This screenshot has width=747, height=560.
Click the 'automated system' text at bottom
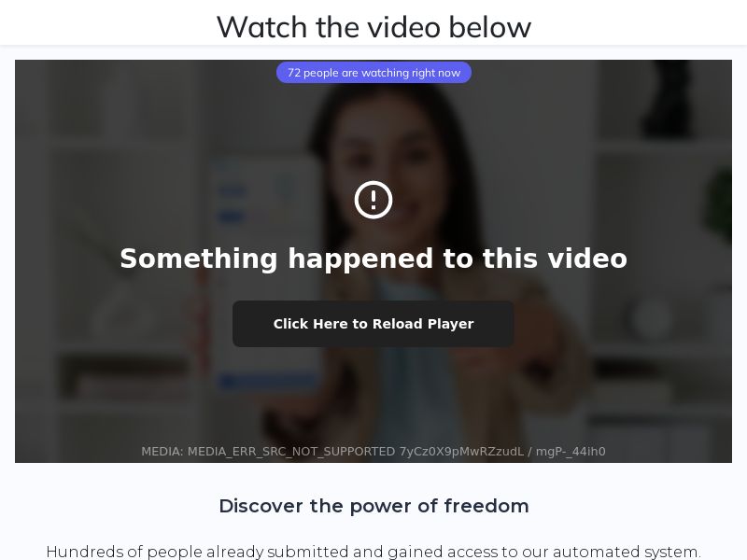(627, 552)
